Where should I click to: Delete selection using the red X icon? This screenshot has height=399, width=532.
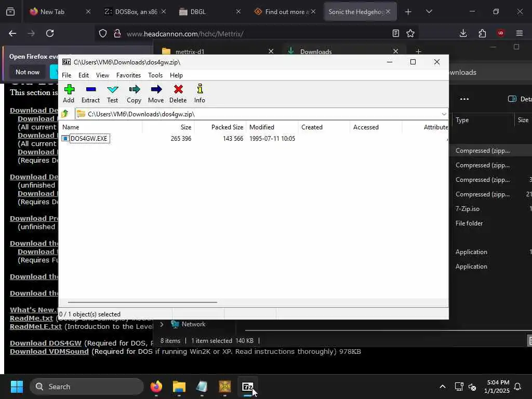[x=178, y=94]
